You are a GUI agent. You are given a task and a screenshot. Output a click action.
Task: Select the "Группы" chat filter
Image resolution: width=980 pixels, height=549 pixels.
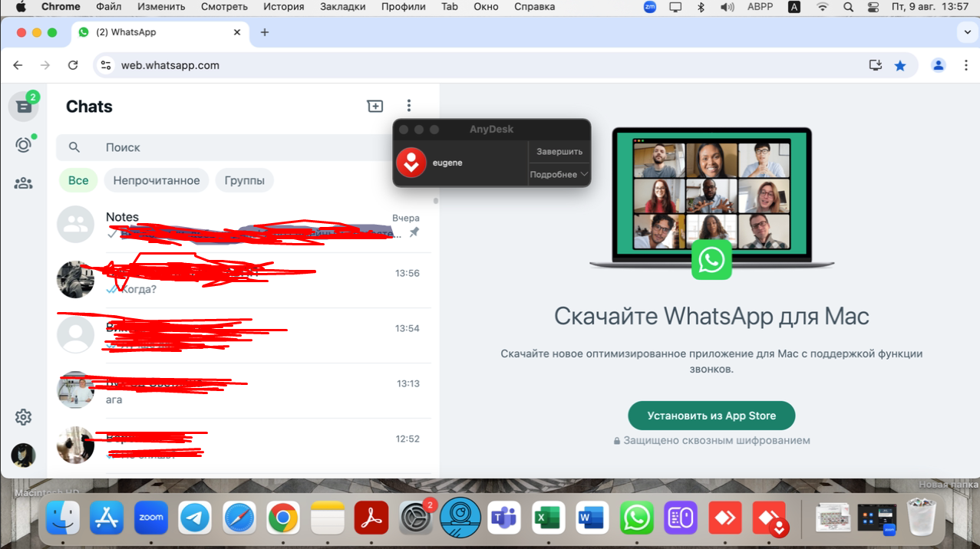tap(244, 181)
